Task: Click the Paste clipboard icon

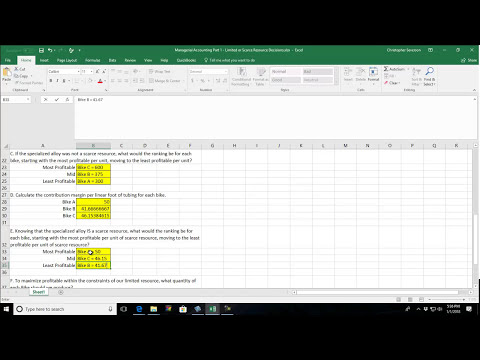Action: [6, 72]
